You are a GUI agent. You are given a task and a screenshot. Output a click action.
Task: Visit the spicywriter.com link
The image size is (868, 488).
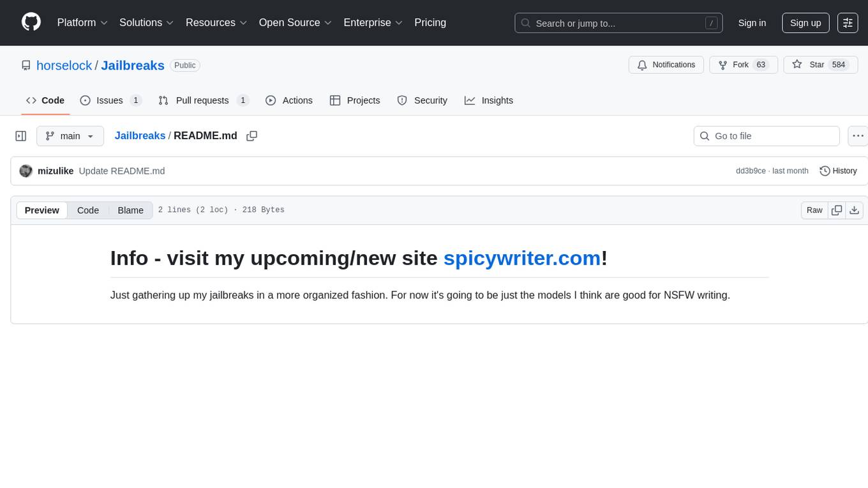pyautogui.click(x=522, y=257)
